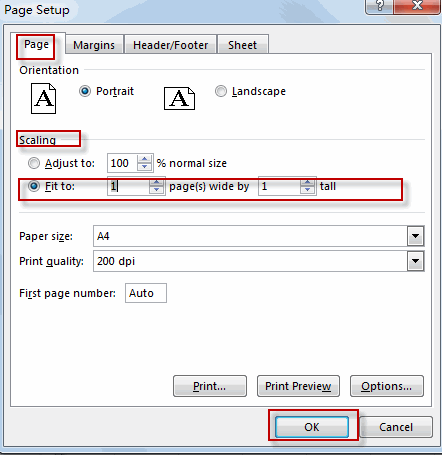Viewport: 442px width, 455px height.
Task: Click the Print Preview button
Action: click(x=298, y=386)
